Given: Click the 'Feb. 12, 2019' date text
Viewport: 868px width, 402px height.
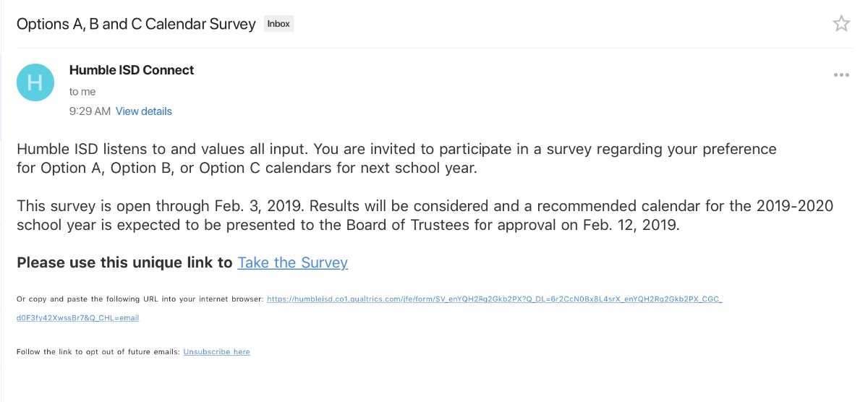Looking at the screenshot, I should point(631,224).
